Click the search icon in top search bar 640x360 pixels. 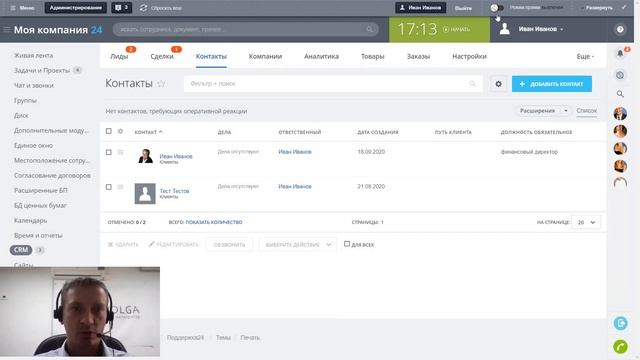[369, 29]
